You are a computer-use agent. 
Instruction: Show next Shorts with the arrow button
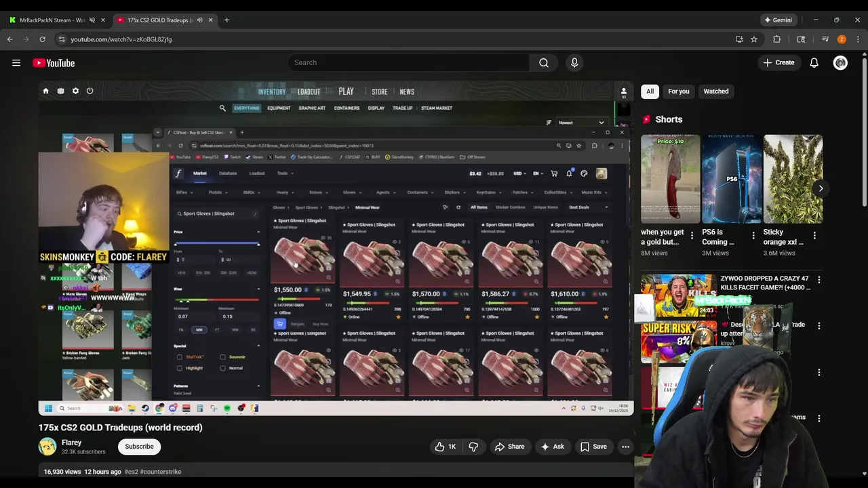(x=821, y=188)
